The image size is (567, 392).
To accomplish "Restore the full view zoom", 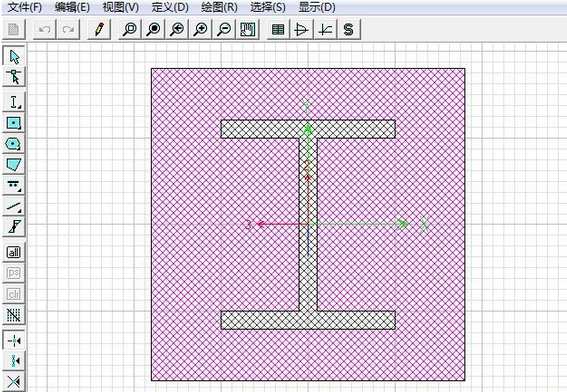I will coord(153,29).
